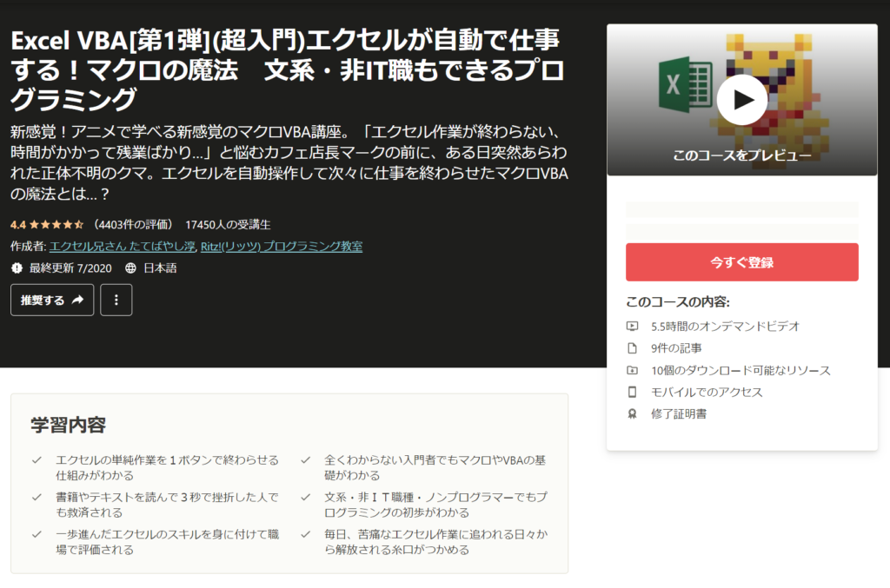
Task: Click the red 今すぐ登録 button
Action: coord(742,262)
